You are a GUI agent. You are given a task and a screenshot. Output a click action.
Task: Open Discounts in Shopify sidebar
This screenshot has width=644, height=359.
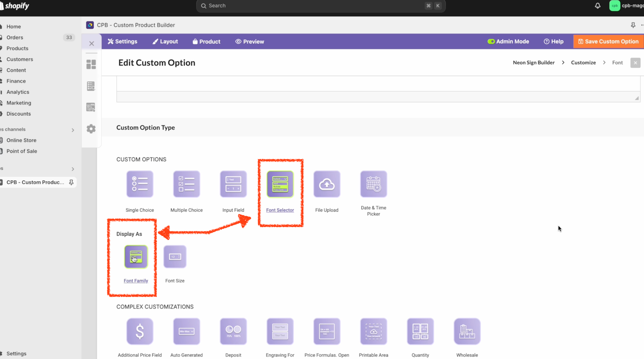coord(19,114)
